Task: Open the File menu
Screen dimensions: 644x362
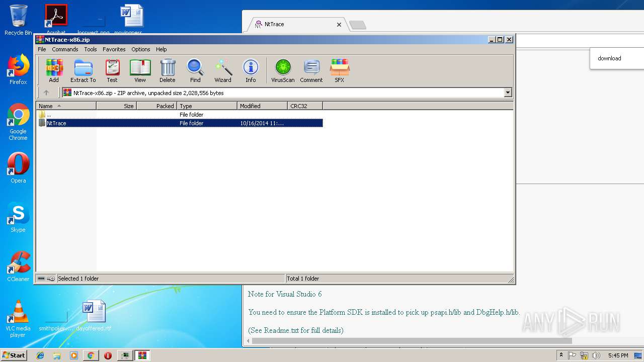Action: [42, 49]
